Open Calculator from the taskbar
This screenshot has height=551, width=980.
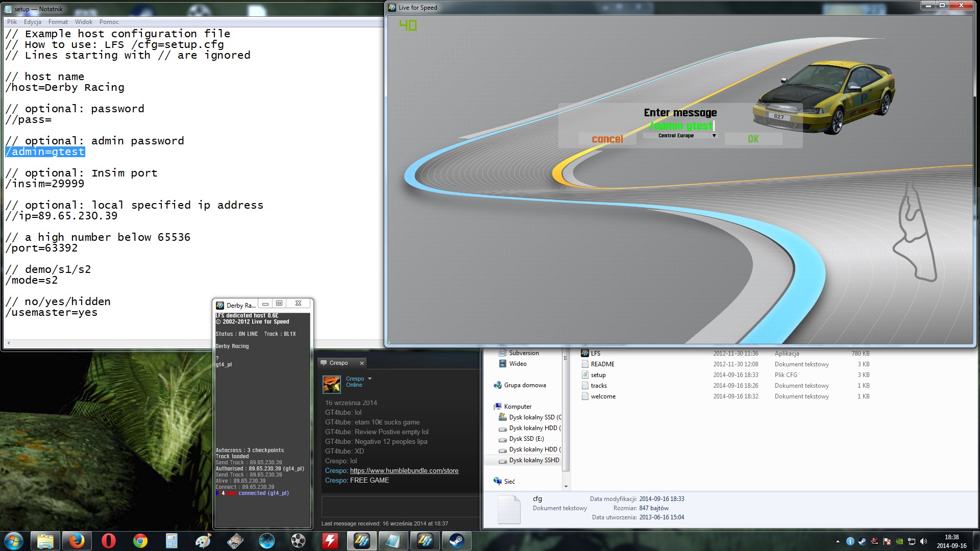click(x=172, y=541)
